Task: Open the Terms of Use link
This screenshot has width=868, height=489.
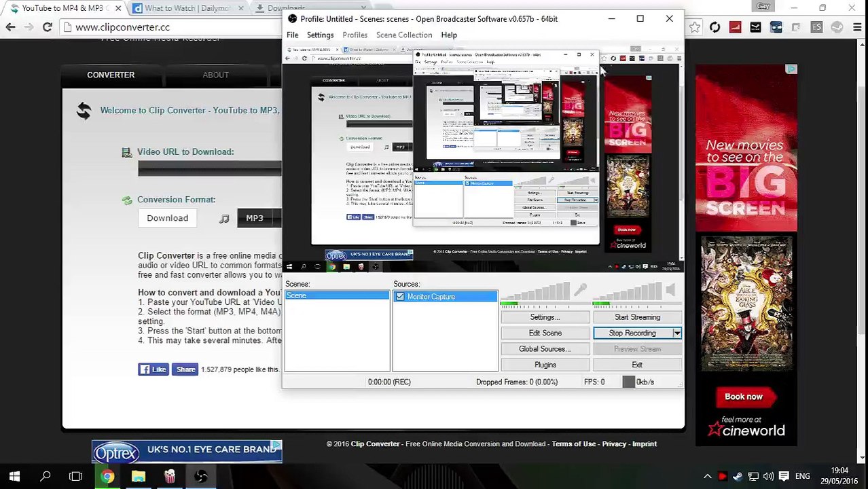Action: coord(573,444)
